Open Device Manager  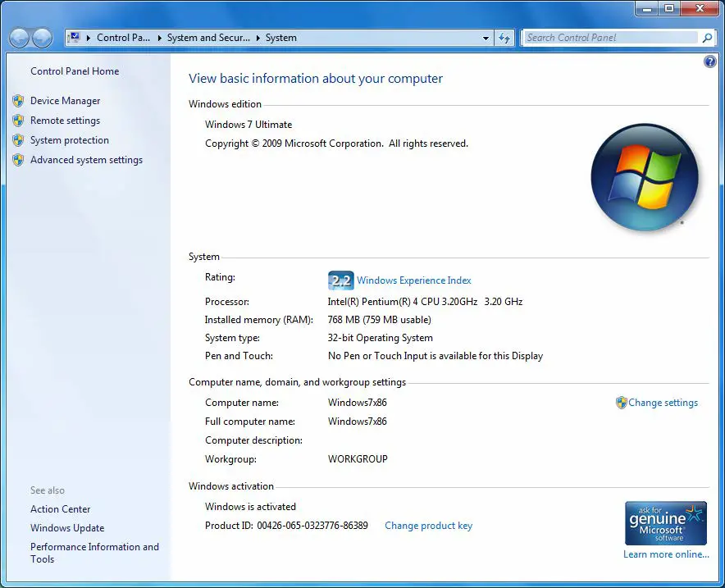(65, 101)
